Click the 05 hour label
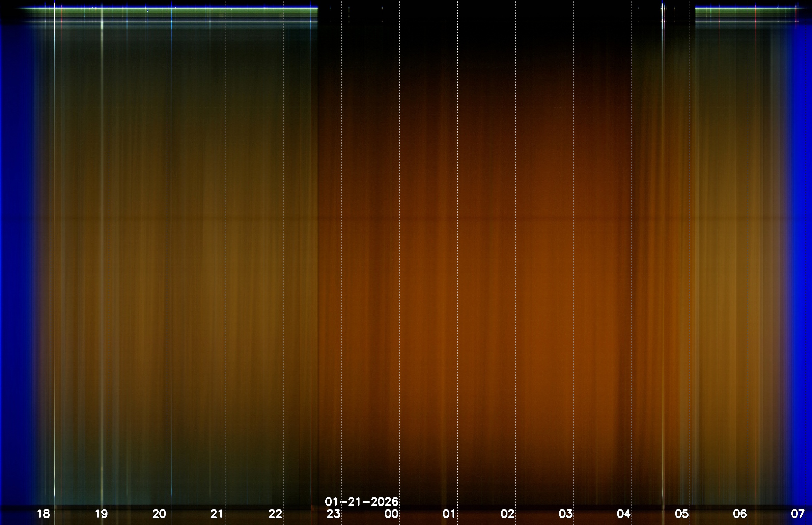812x525 pixels. coord(682,514)
